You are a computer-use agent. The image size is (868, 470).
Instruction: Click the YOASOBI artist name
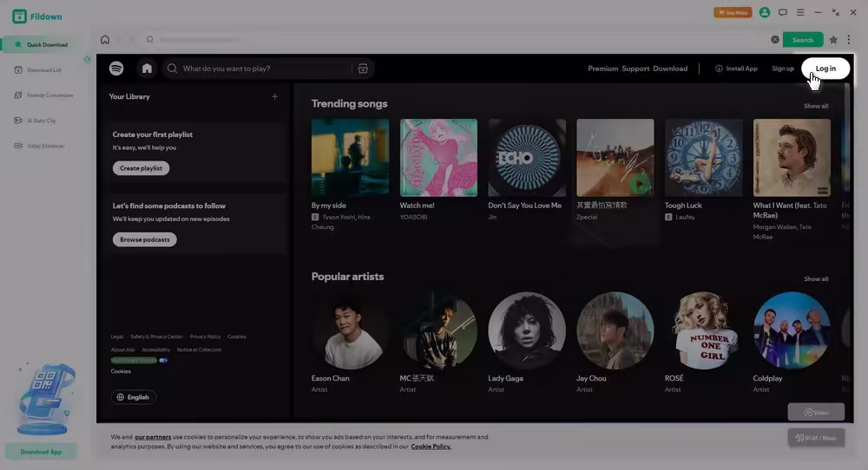click(x=413, y=218)
